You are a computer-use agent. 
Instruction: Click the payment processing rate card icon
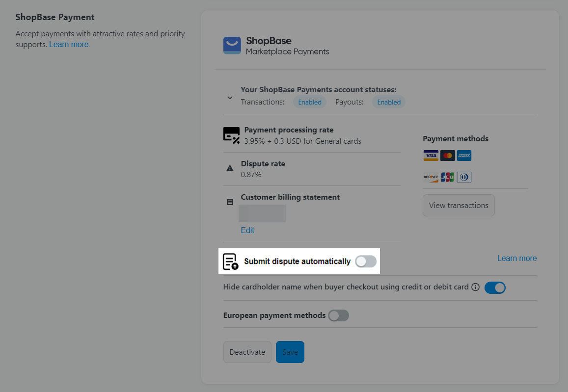[232, 135]
